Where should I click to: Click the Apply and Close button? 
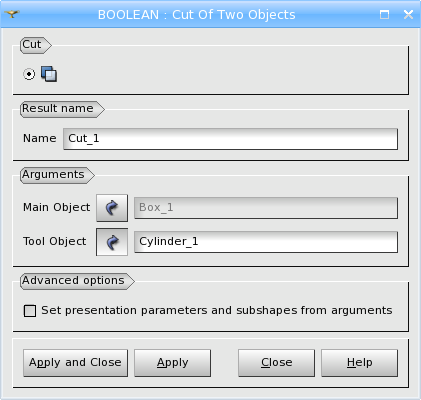click(x=75, y=363)
